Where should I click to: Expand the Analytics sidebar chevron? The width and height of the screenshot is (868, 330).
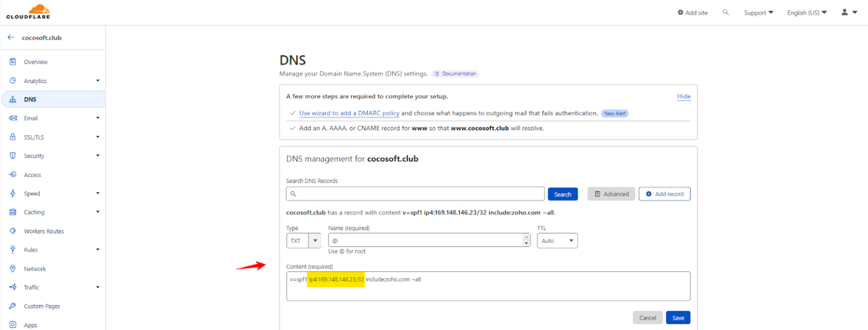click(x=97, y=80)
